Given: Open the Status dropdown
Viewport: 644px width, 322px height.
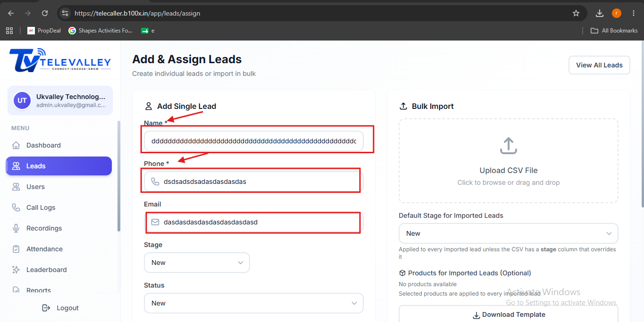Looking at the screenshot, I should pyautogui.click(x=254, y=303).
